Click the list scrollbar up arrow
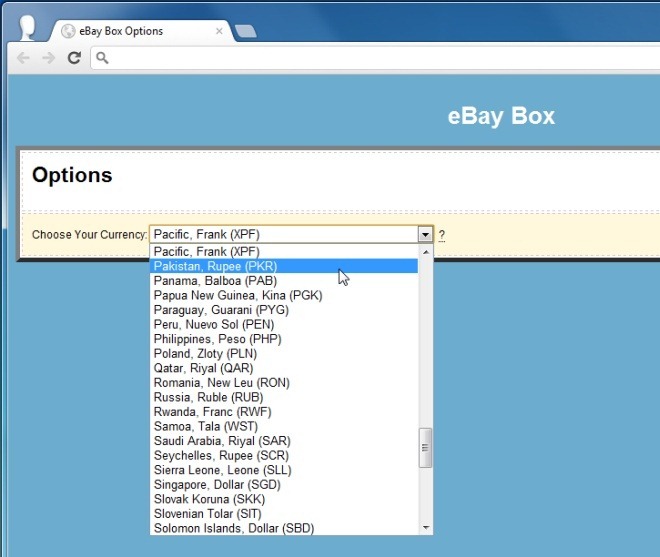The image size is (660, 557). click(x=426, y=252)
